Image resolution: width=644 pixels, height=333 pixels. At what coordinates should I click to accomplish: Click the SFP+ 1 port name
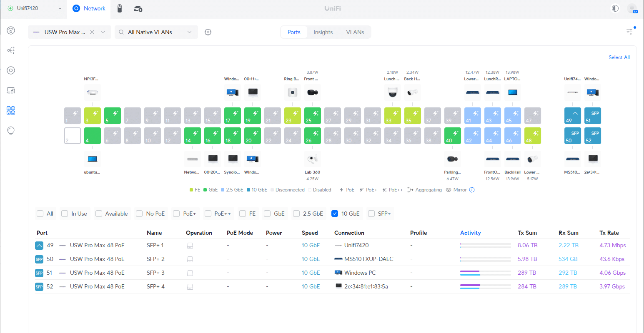point(155,245)
